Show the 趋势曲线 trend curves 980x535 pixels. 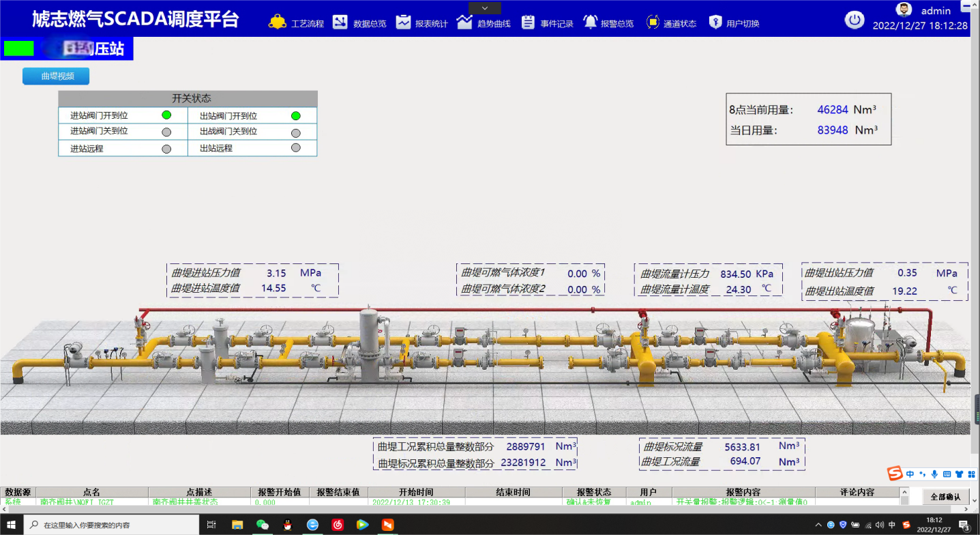[x=484, y=23]
